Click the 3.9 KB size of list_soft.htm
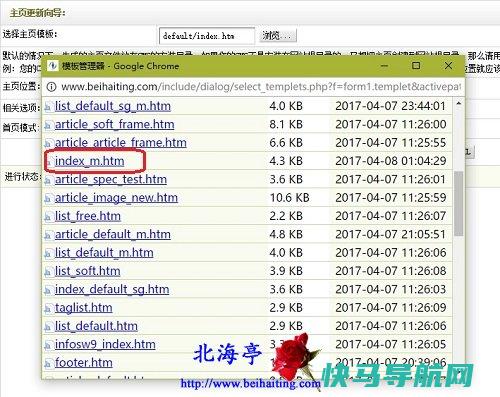Viewport: 500px width, 397px height. point(286,271)
